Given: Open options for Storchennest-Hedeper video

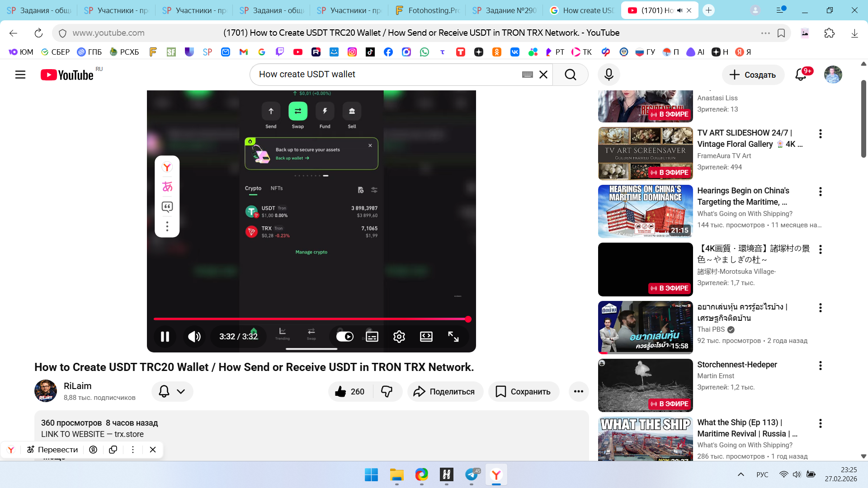Looking at the screenshot, I should click(820, 366).
